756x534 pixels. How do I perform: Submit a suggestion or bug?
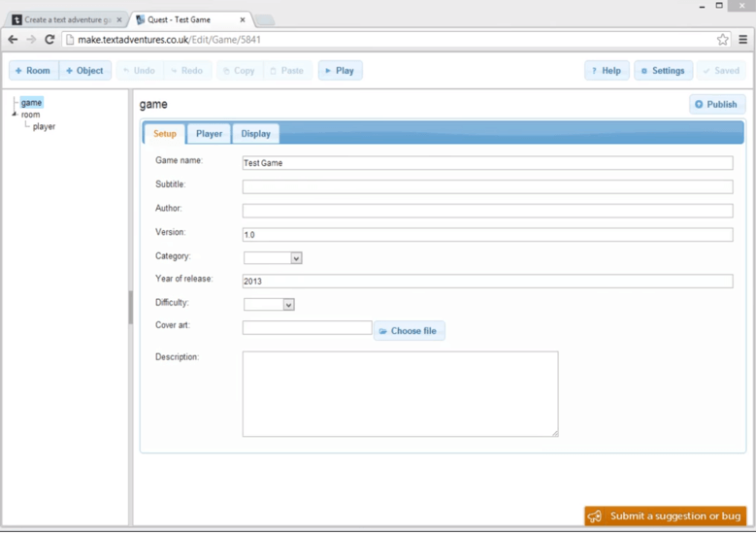pos(665,517)
